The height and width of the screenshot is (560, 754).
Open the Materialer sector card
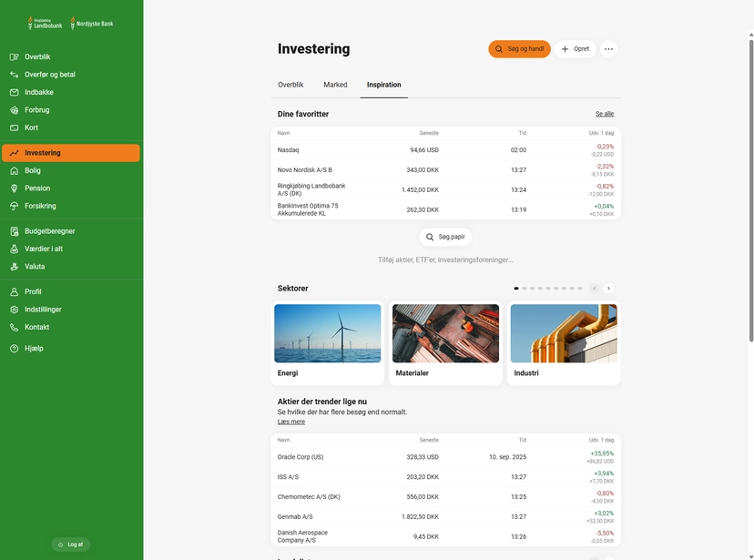point(446,343)
